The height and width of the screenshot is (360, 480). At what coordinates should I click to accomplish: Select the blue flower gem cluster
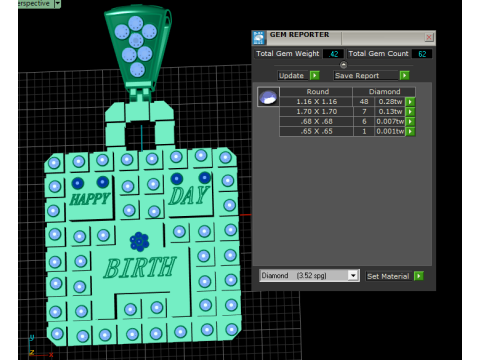coord(139,242)
